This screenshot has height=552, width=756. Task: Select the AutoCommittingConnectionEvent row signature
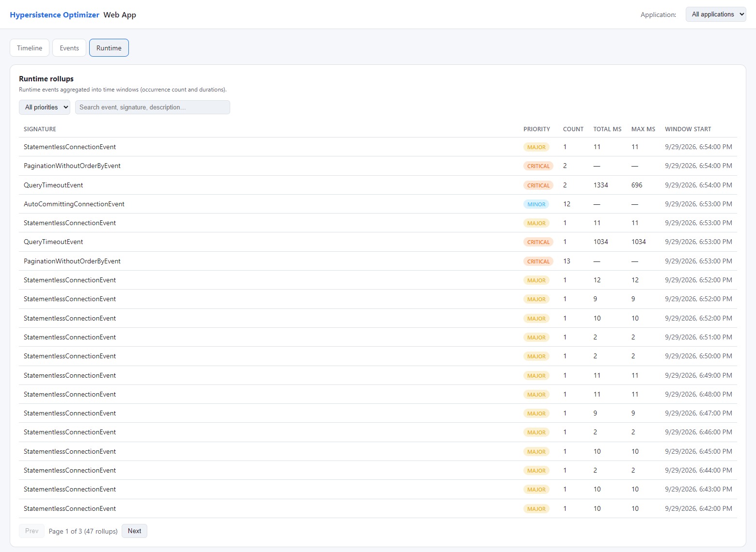pos(74,204)
